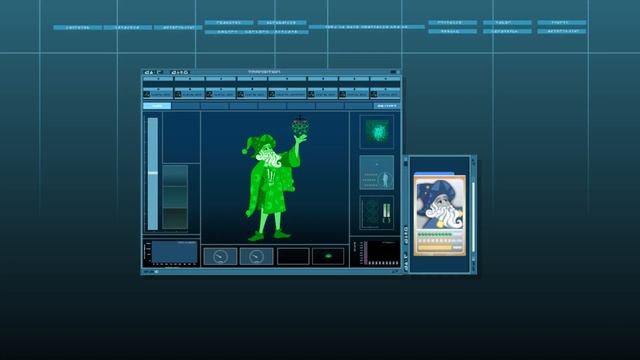Open the DNA helix and bars panel
This screenshot has width=640, height=360.
(377, 212)
